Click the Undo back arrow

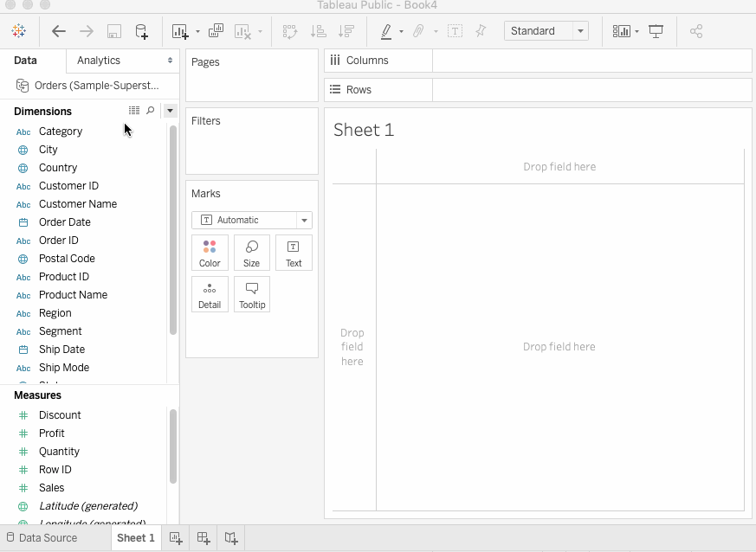58,31
